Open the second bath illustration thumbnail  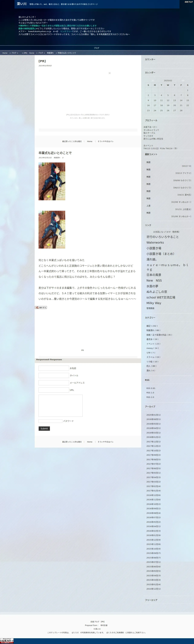52,229
